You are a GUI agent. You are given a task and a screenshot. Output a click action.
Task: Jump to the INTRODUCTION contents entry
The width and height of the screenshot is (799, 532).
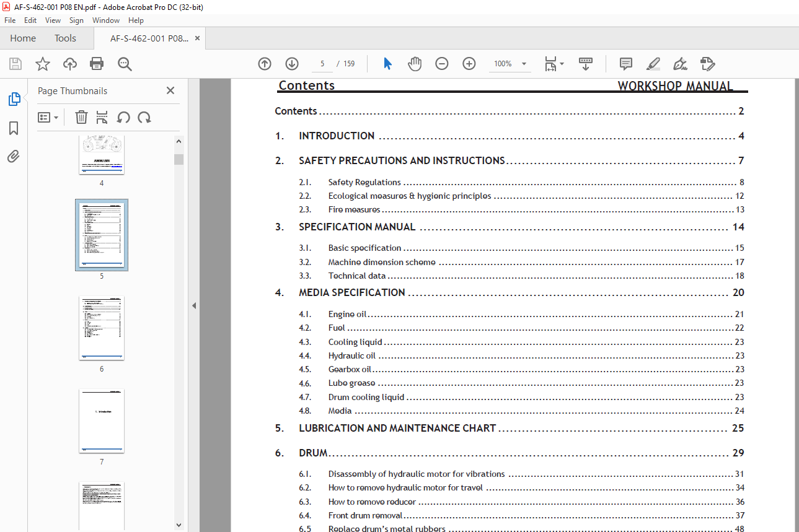coord(510,136)
